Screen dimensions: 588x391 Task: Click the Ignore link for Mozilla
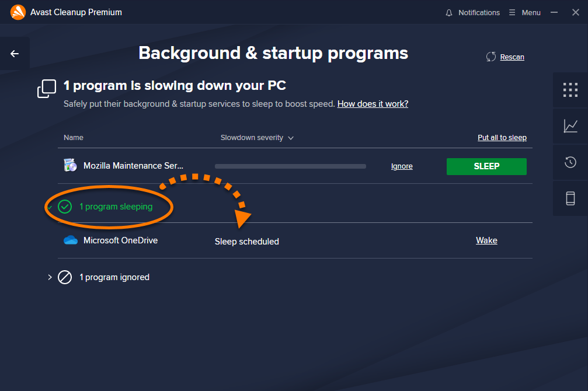tap(402, 166)
